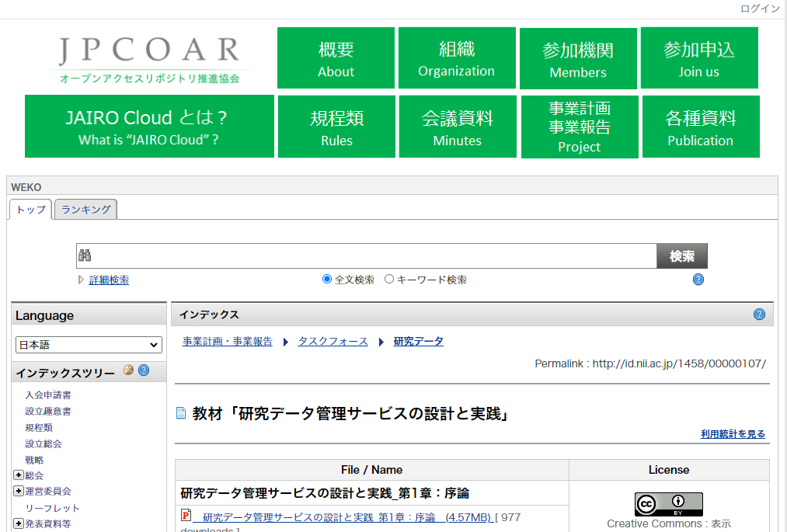
Task: Select the 全文検索 radio button
Action: click(327, 280)
